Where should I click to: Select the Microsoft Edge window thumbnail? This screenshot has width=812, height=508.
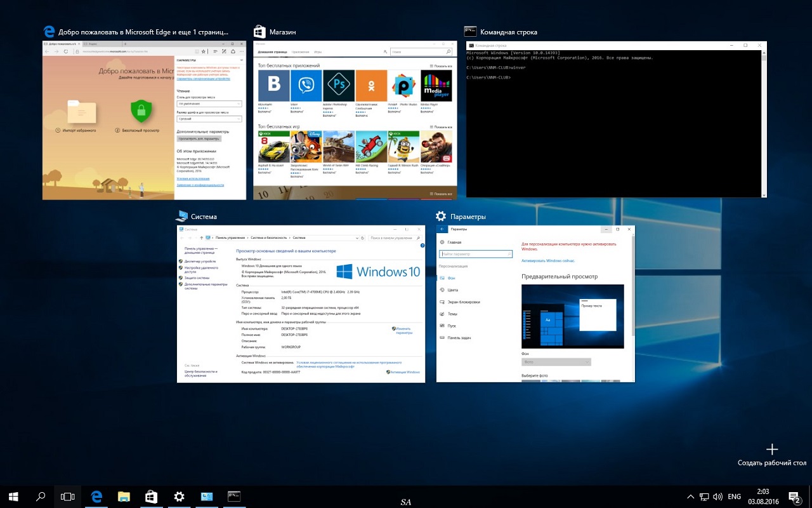pyautogui.click(x=144, y=121)
